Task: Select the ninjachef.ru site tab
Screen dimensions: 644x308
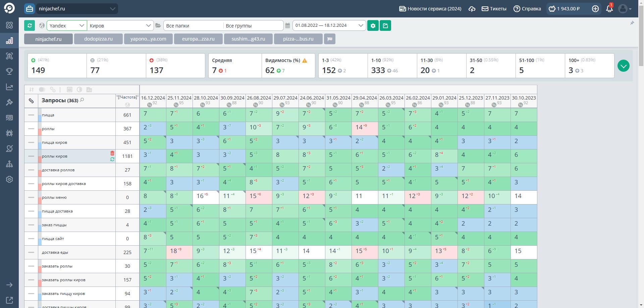Action: coord(48,39)
